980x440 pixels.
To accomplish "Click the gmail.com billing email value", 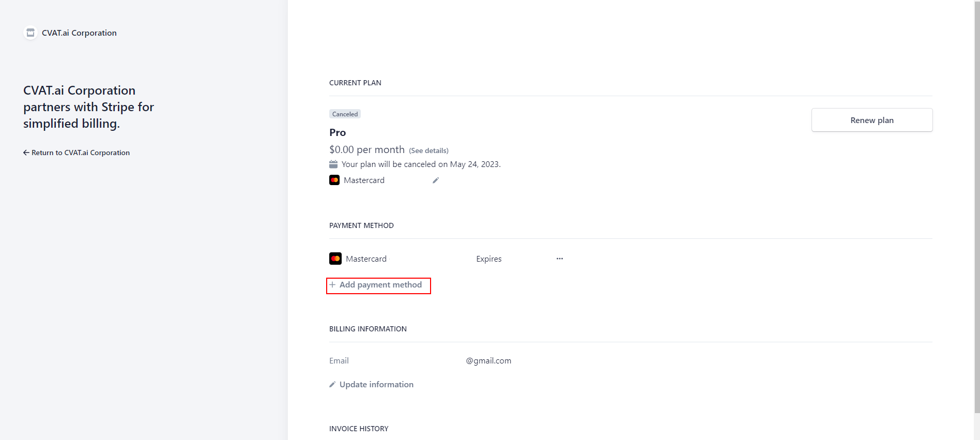I will click(488, 361).
